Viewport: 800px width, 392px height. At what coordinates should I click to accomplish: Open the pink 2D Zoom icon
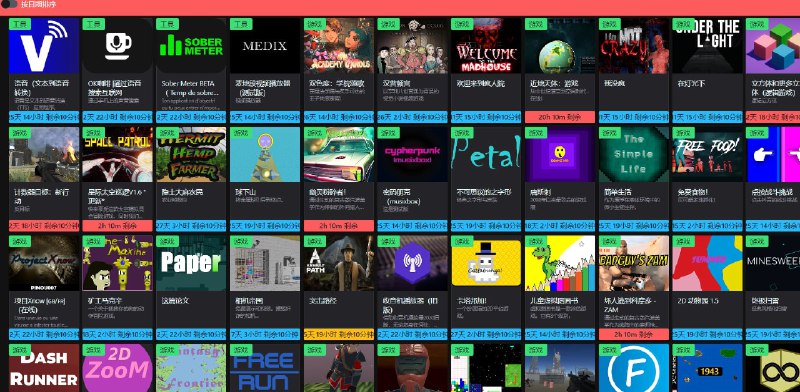pos(118,368)
